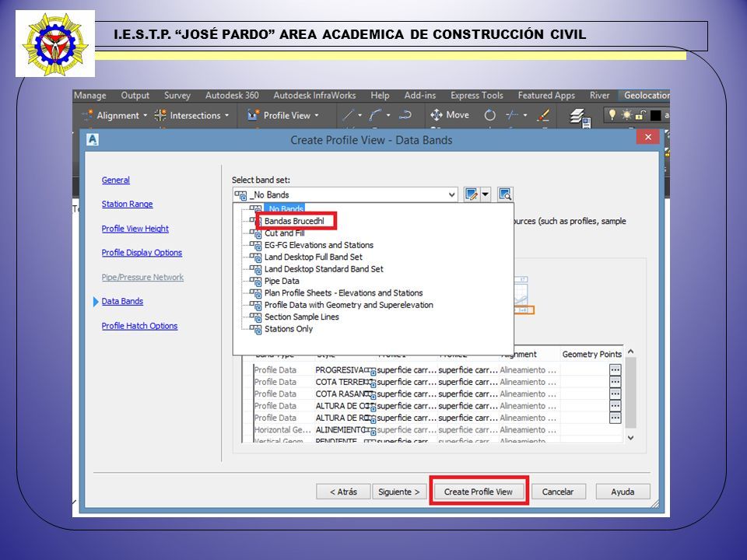Open the Select band set combo box
The width and height of the screenshot is (747, 560).
[x=345, y=194]
